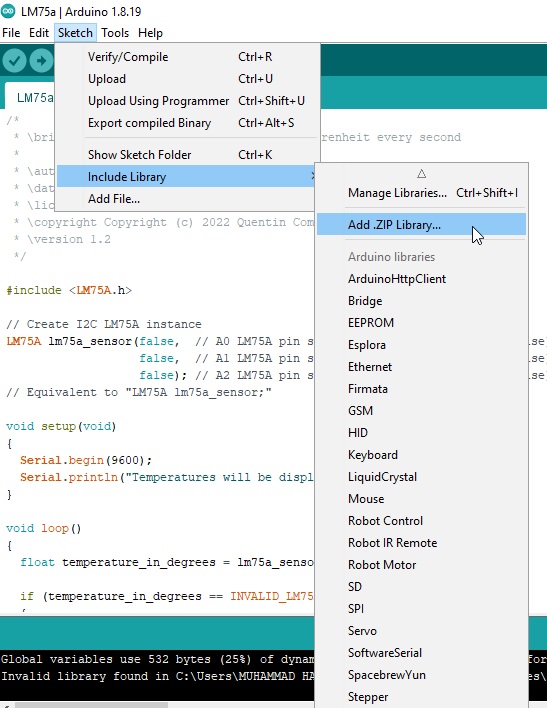Viewport: 547px width, 708px height.
Task: Open the File menu
Action: click(11, 33)
